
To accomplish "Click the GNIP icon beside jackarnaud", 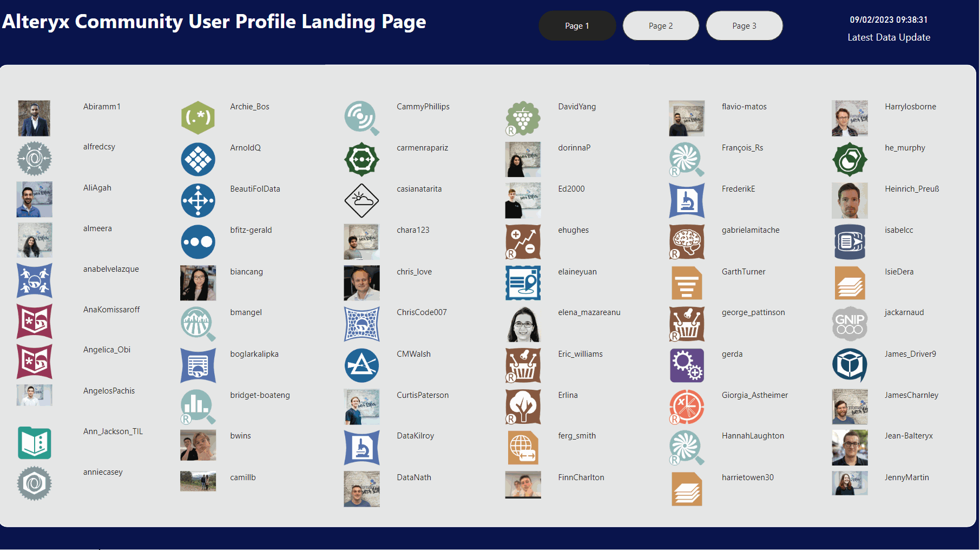I will click(x=850, y=324).
